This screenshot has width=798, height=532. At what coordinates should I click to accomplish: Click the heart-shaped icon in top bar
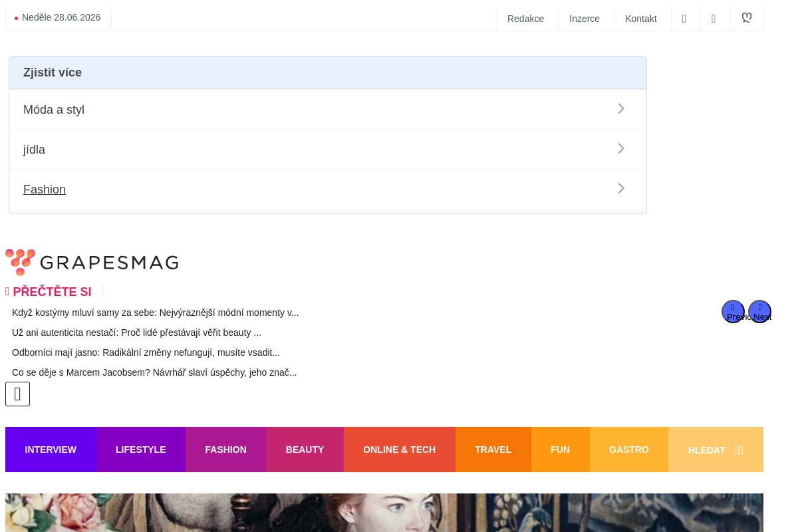747,18
